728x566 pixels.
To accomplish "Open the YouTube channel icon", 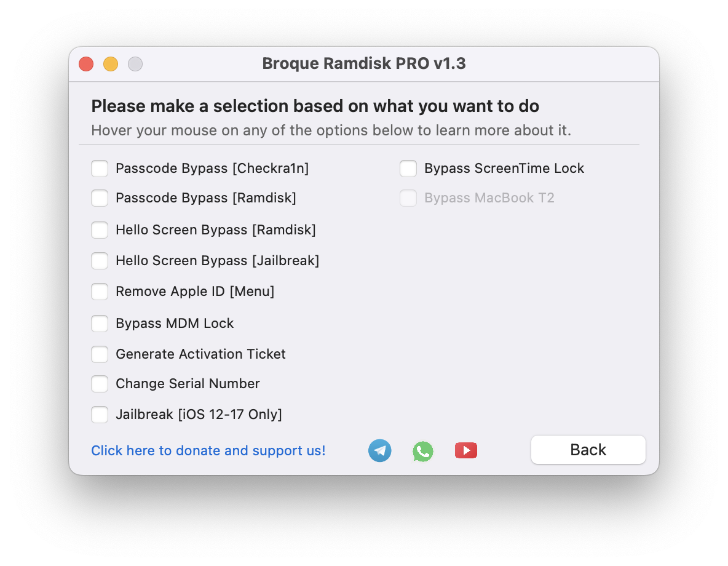I will pyautogui.click(x=466, y=450).
